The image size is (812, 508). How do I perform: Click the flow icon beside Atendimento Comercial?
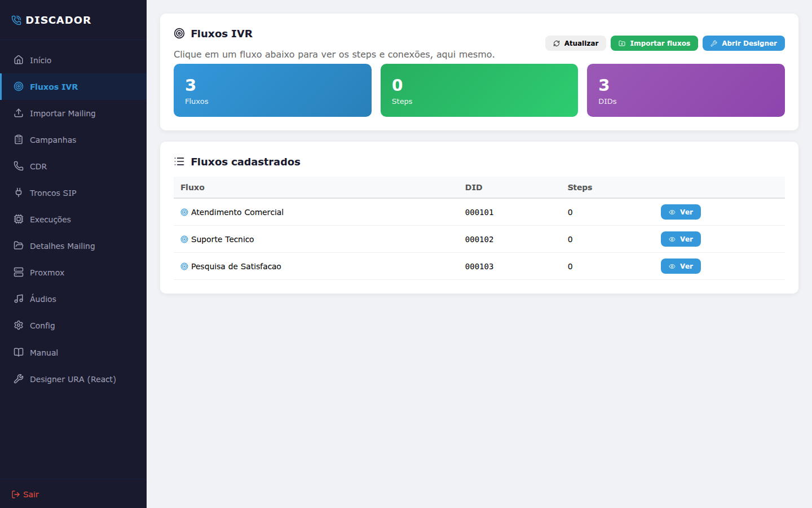coord(184,212)
